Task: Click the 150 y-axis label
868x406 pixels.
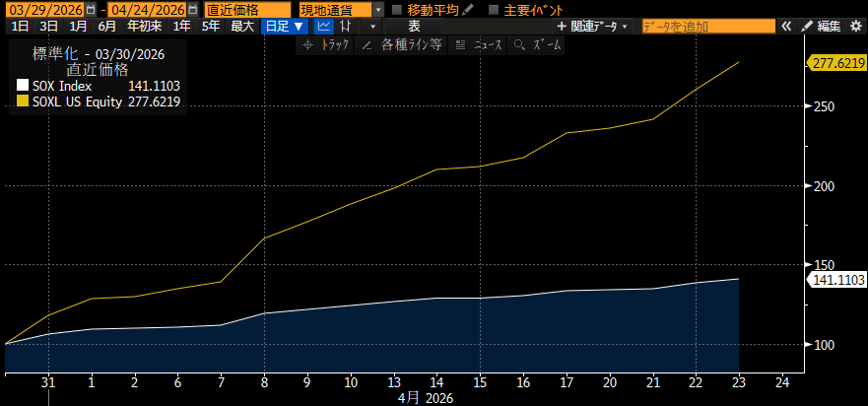Action: pos(825,265)
